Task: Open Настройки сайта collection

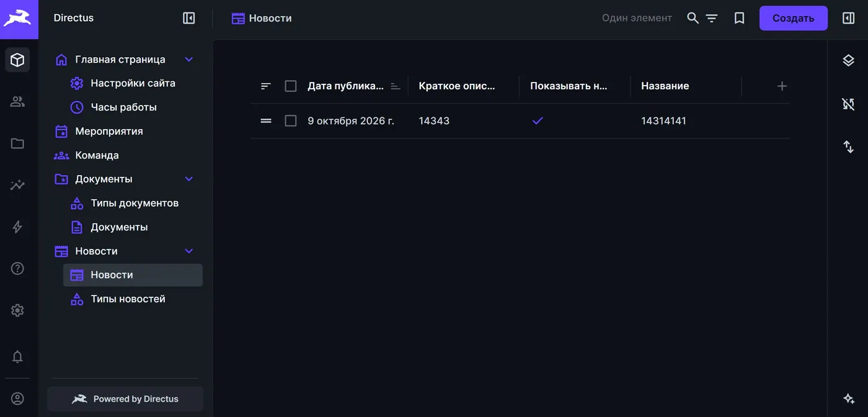Action: 133,83
